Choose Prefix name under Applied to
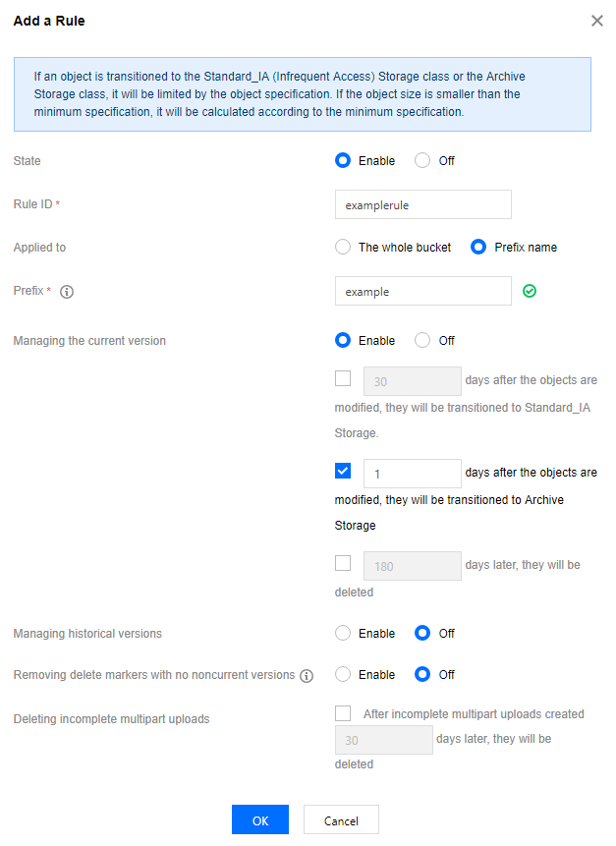This screenshot has height=846, width=616. (478, 247)
